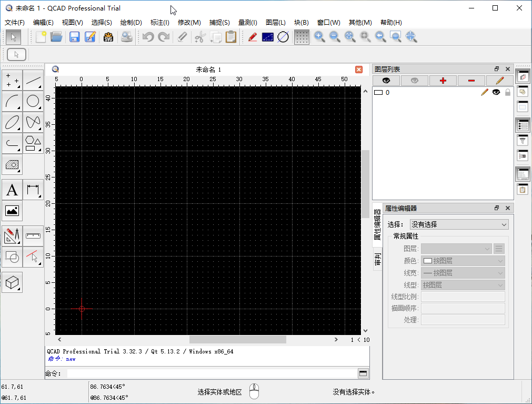Click the Zoom Out magnifier icon
Viewport: 532px width, 404px height.
pyautogui.click(x=335, y=37)
